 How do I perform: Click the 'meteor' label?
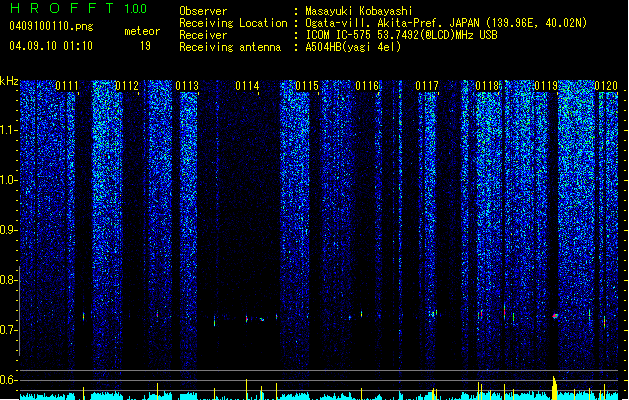(142, 31)
